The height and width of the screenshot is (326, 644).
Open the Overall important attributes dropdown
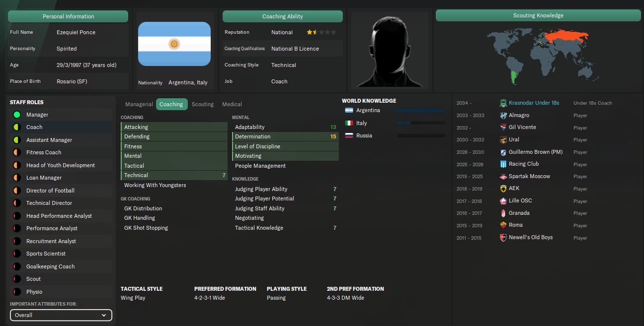click(61, 315)
